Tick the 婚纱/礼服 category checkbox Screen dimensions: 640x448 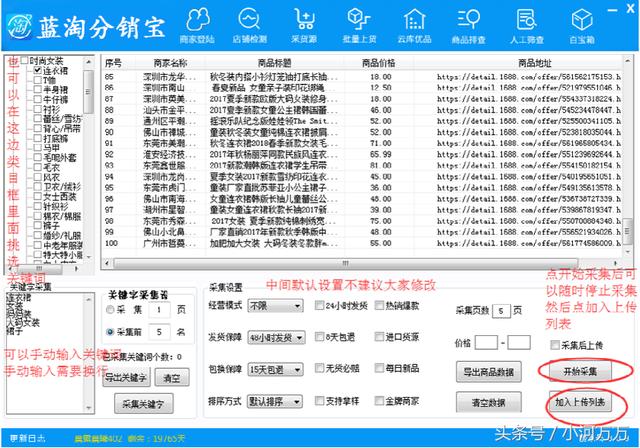[x=38, y=235]
